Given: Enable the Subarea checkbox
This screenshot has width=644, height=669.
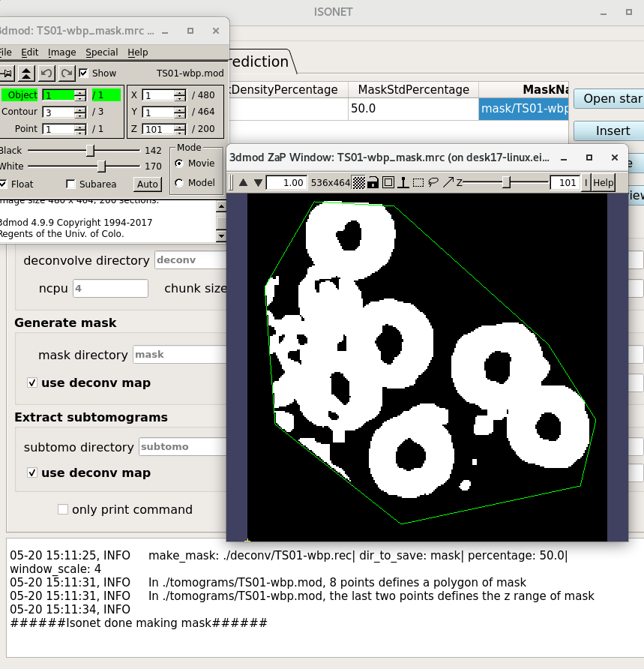Looking at the screenshot, I should (x=71, y=184).
